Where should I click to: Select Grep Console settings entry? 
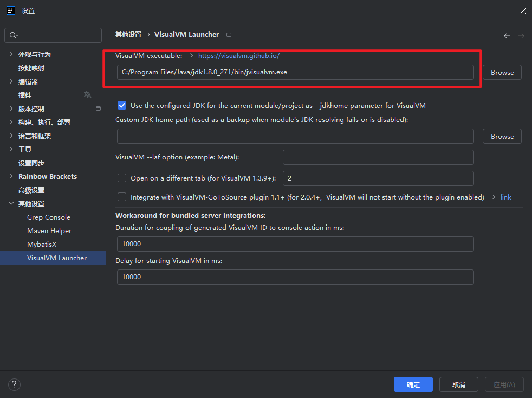tap(49, 217)
